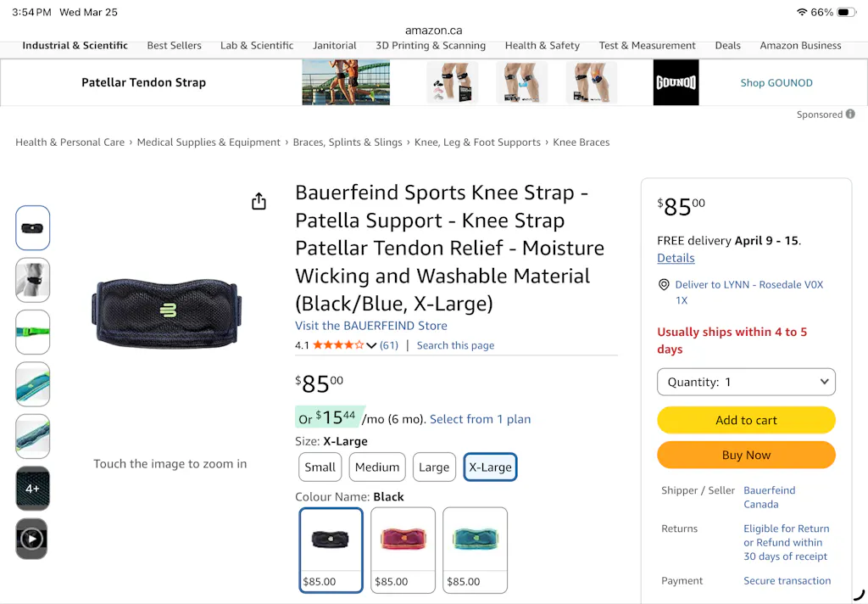
Task: Select the Medium size option
Action: 377,467
